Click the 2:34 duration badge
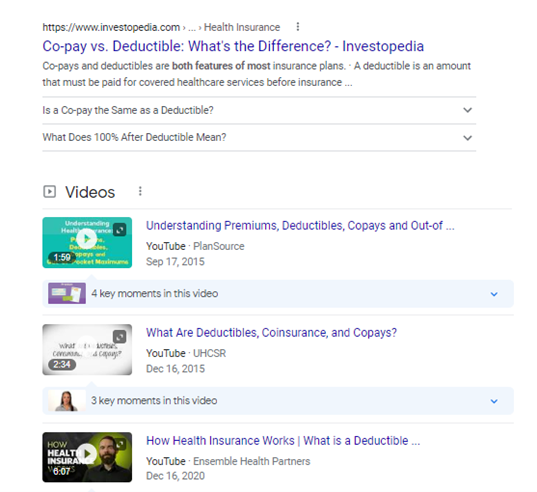This screenshot has height=492, width=537. 62,364
